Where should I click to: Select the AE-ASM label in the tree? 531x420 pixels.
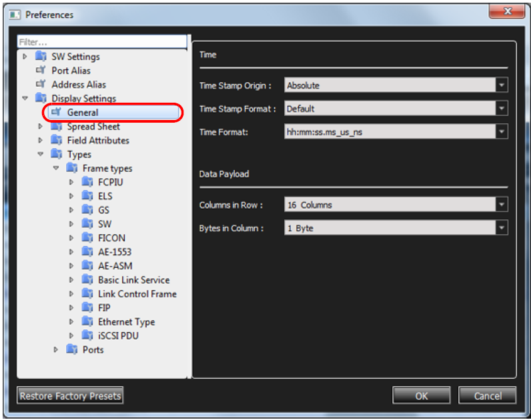115,266
